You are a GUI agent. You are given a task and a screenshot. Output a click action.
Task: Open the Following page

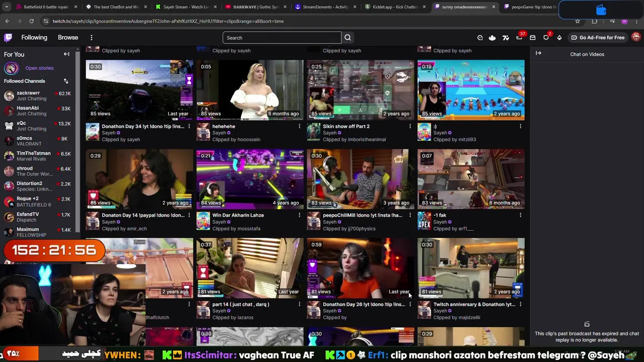(x=34, y=38)
